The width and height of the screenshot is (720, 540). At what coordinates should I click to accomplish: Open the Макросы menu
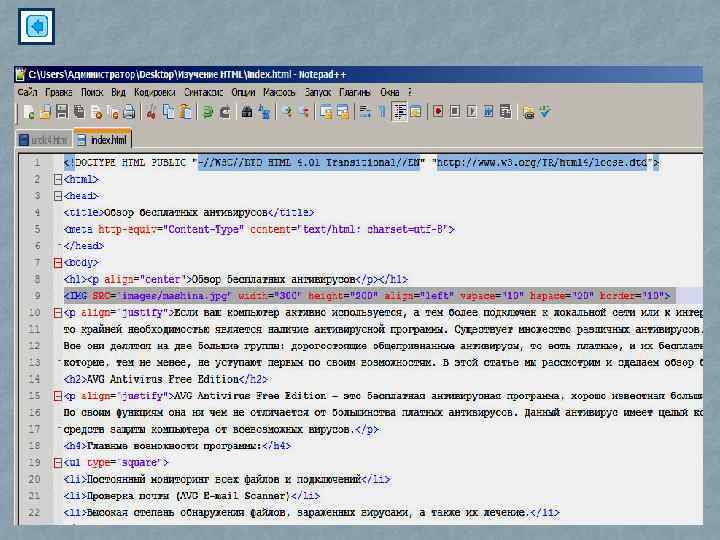[x=279, y=92]
